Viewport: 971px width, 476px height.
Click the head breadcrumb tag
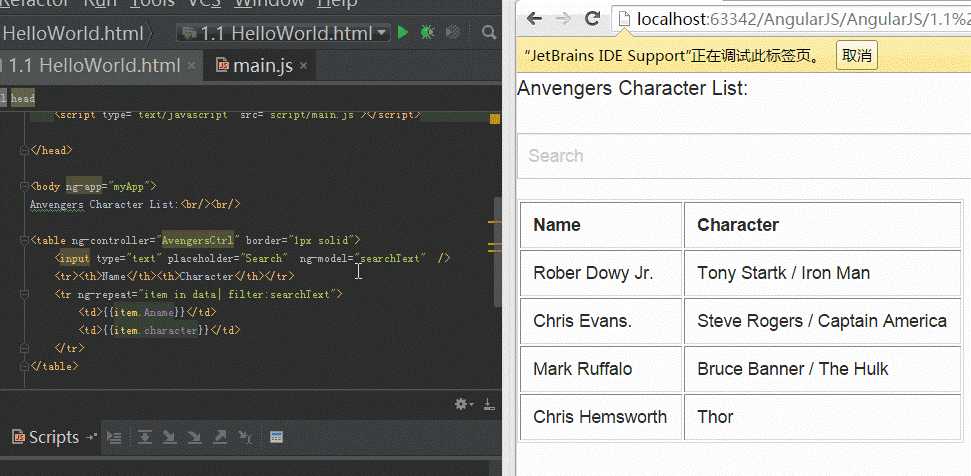[23, 98]
